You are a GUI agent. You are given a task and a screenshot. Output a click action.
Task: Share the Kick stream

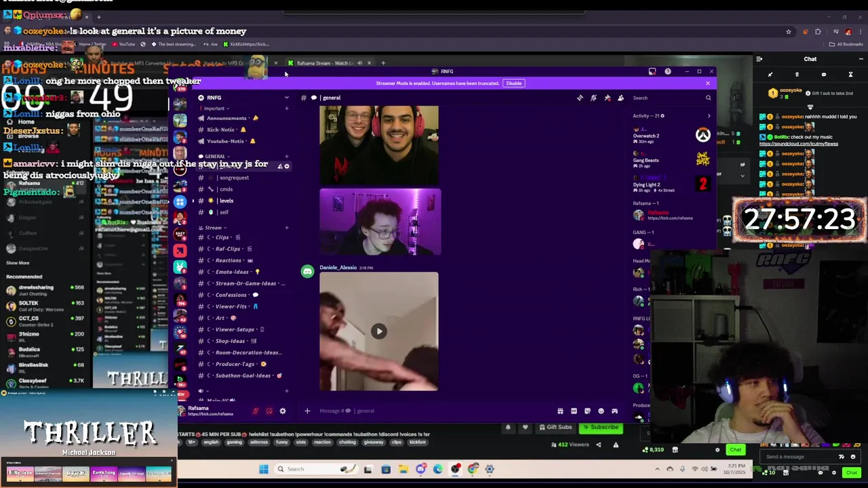tap(598, 445)
